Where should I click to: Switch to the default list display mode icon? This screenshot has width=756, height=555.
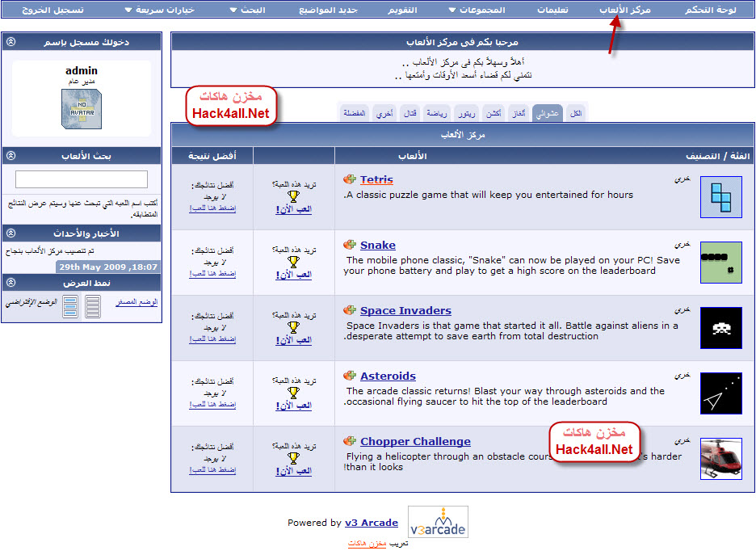point(71,307)
